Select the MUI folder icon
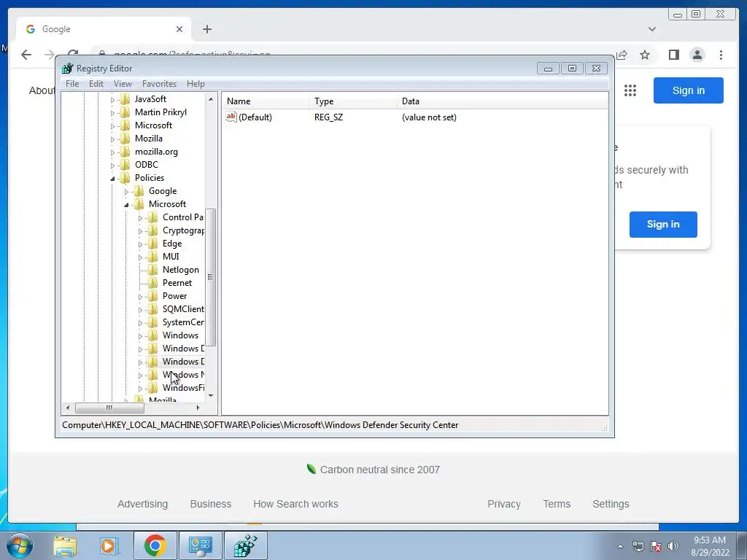 pyautogui.click(x=153, y=257)
